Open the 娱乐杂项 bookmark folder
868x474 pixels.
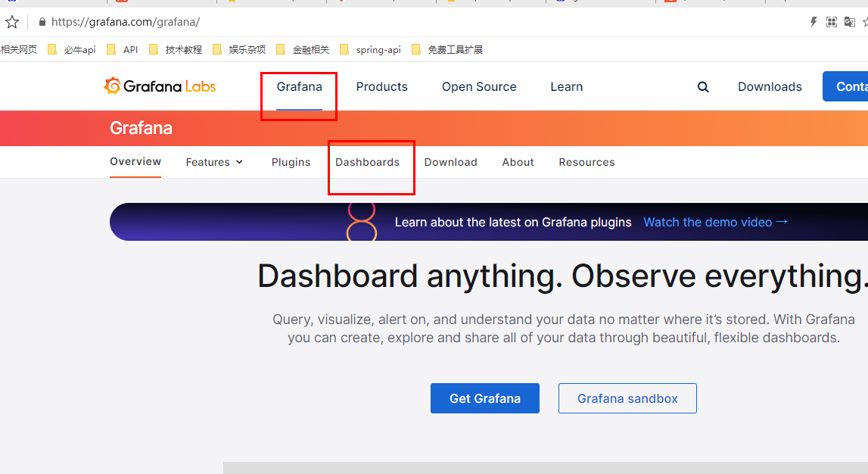tap(239, 50)
